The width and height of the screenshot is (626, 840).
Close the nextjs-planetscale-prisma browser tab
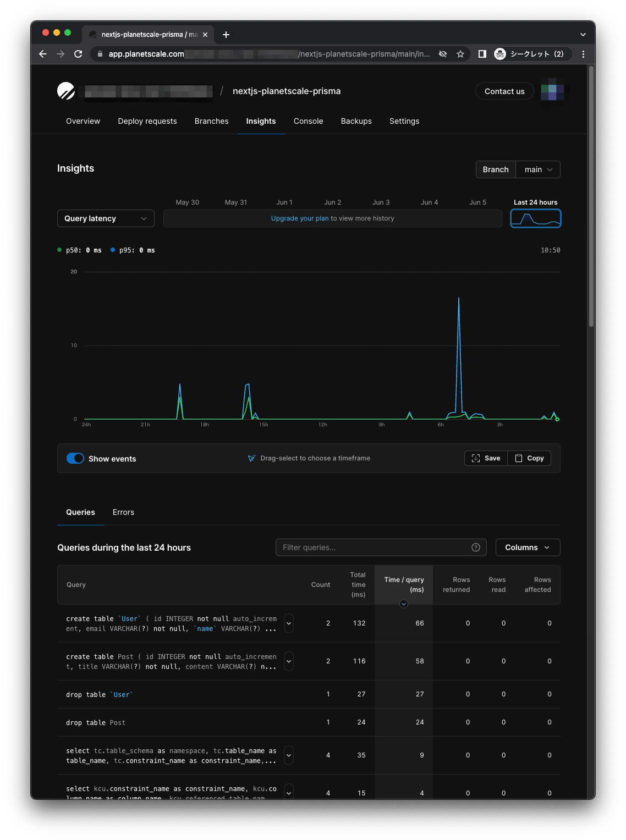[205, 35]
